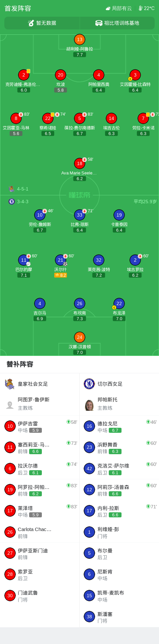Open substitute 26 Carlota Chac… entry
Viewport: 159px width, 644px height.
40,532
